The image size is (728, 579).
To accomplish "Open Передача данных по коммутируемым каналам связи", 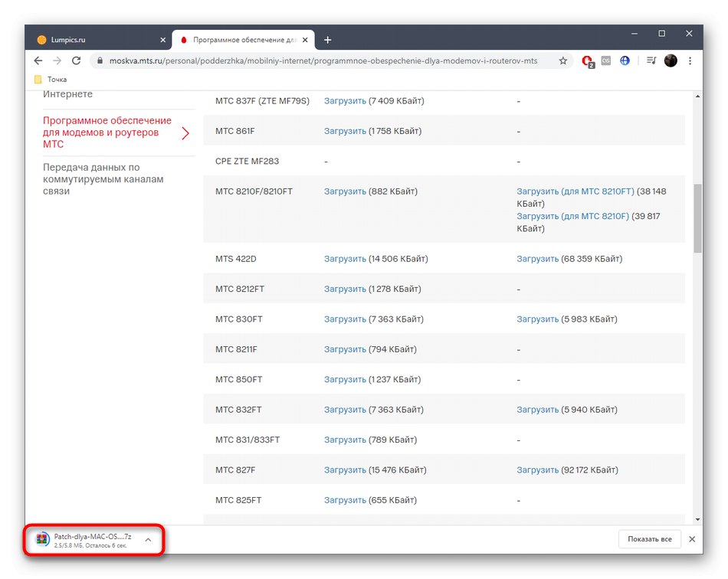I will click(103, 179).
